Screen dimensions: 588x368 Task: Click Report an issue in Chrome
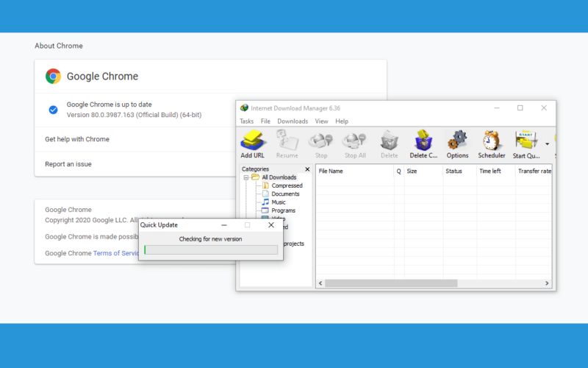point(68,164)
